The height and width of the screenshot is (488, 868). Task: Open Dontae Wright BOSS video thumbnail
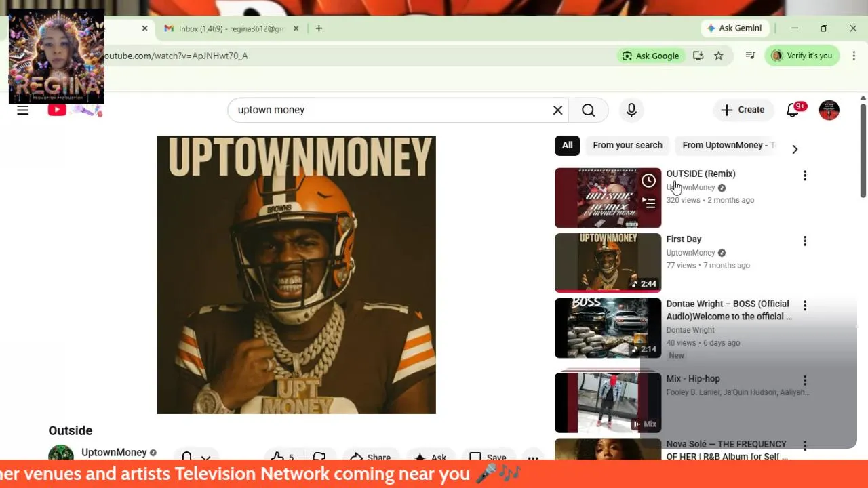click(608, 328)
